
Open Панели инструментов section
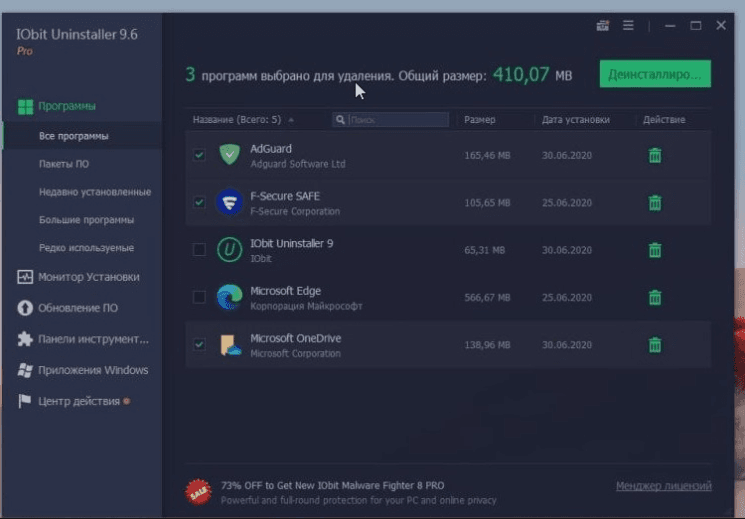pos(93,339)
